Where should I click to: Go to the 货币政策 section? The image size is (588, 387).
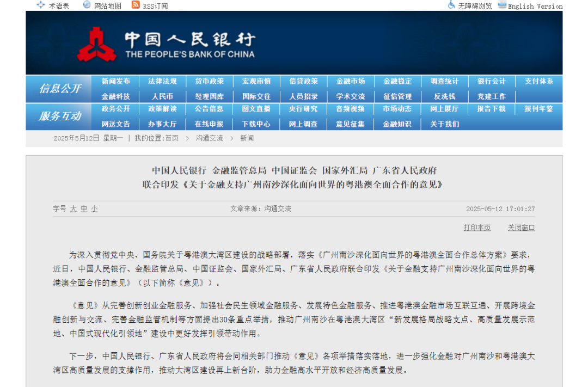209,82
